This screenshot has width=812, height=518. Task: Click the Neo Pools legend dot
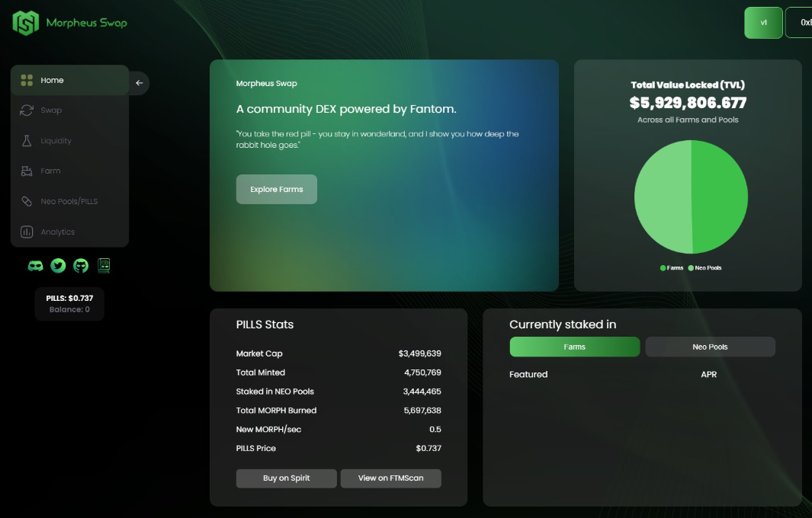tap(691, 268)
